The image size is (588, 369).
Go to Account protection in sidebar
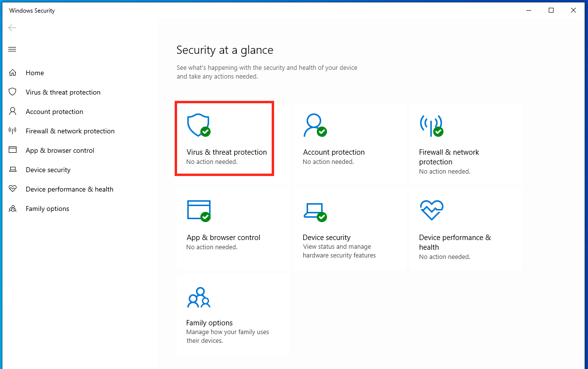click(x=54, y=112)
